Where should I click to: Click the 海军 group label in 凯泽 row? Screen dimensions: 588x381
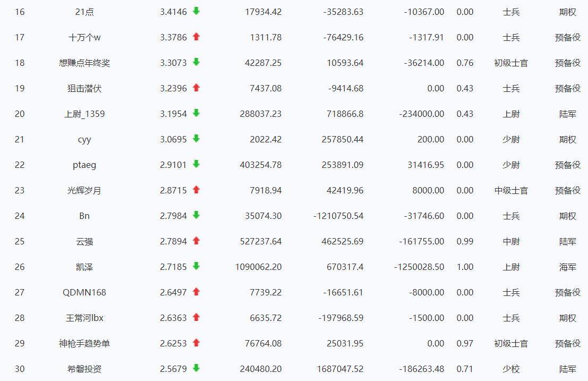pyautogui.click(x=568, y=267)
